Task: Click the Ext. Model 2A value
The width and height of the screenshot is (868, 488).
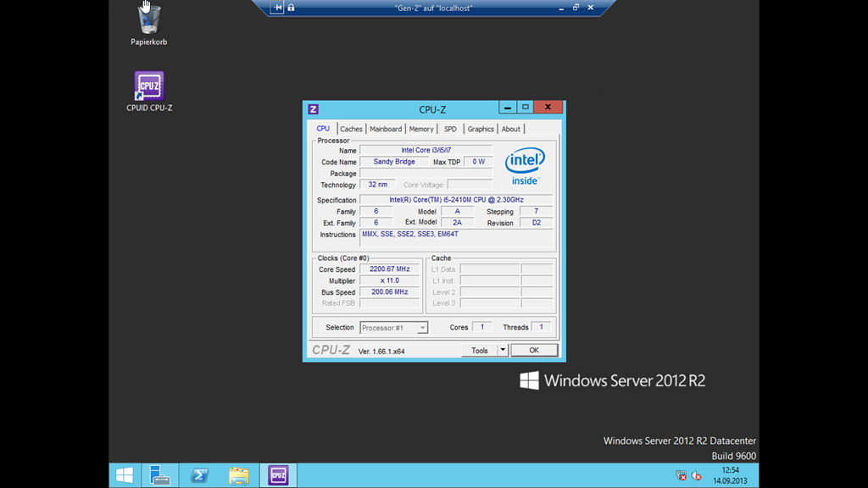Action: (x=457, y=223)
